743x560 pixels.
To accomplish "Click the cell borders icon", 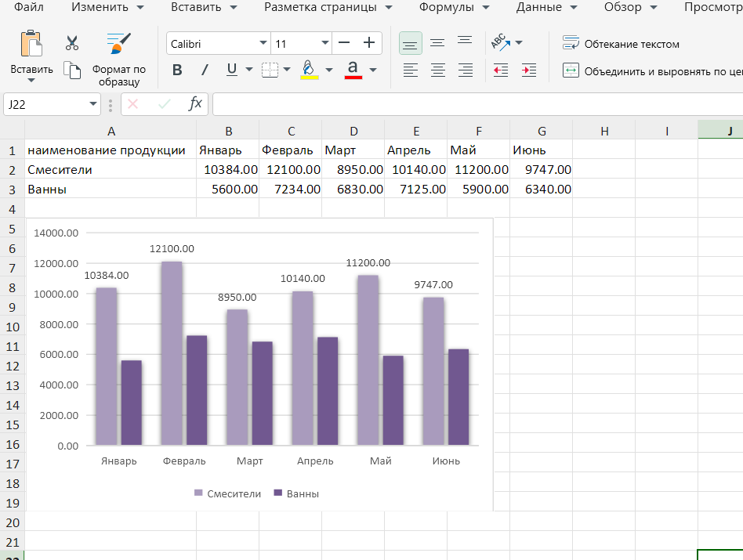I will 270,70.
